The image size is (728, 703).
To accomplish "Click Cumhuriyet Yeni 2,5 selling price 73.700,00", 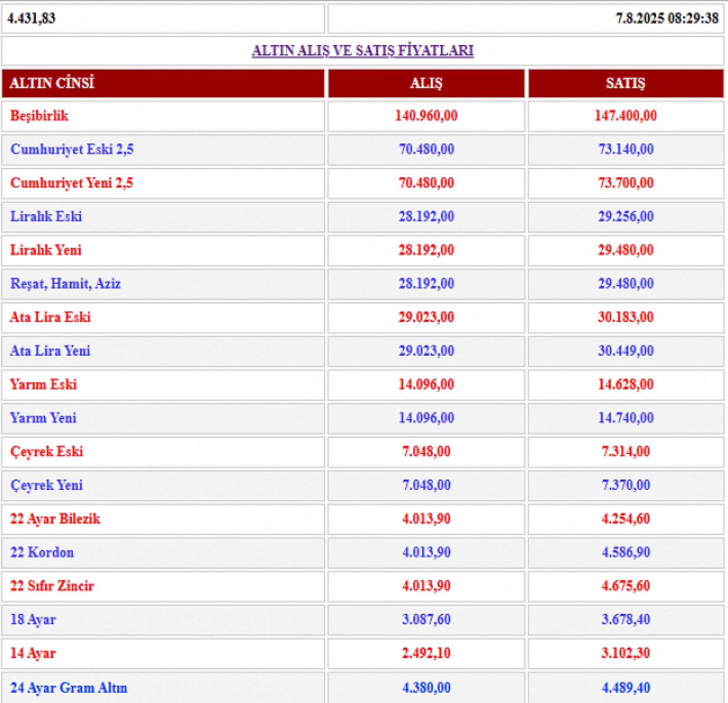I will [x=625, y=183].
